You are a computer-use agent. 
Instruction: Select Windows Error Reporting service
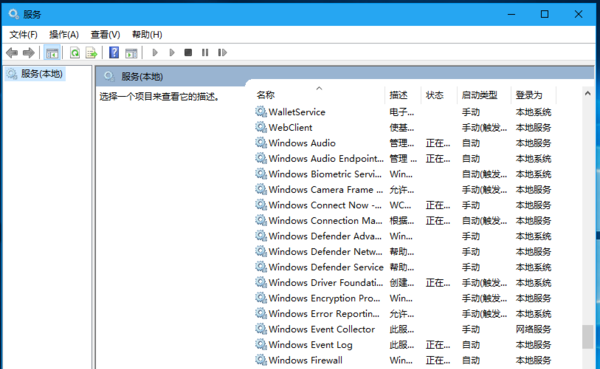click(324, 313)
